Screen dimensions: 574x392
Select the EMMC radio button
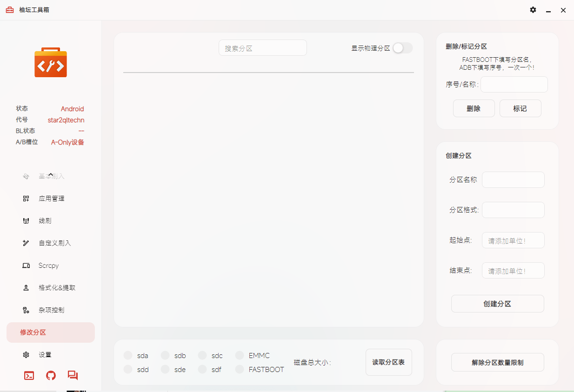click(x=240, y=355)
